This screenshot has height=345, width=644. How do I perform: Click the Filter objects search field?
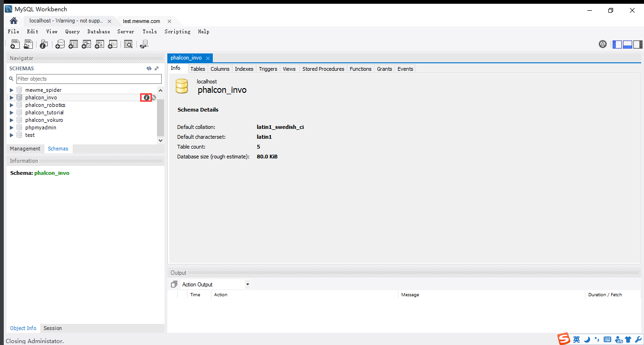89,79
